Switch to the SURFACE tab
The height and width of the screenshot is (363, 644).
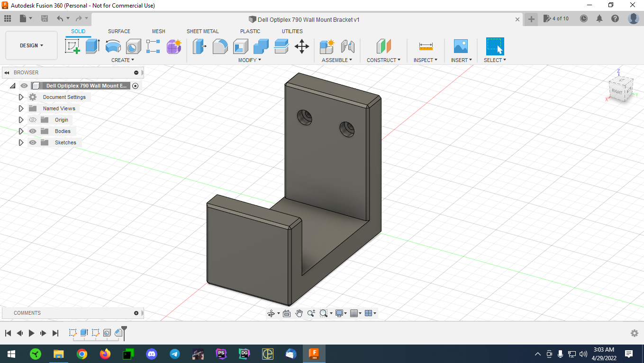[x=119, y=31]
